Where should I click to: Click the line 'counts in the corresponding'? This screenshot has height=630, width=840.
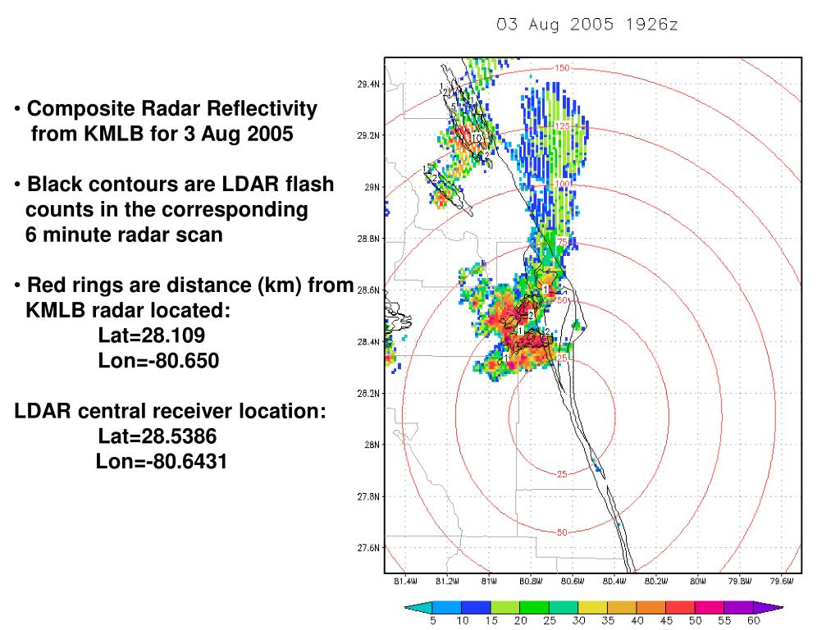pos(167,209)
